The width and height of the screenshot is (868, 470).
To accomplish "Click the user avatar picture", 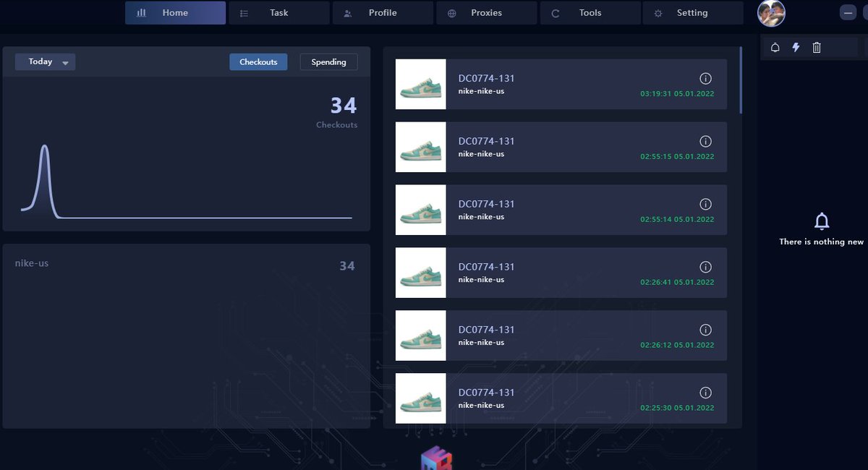I will [771, 12].
